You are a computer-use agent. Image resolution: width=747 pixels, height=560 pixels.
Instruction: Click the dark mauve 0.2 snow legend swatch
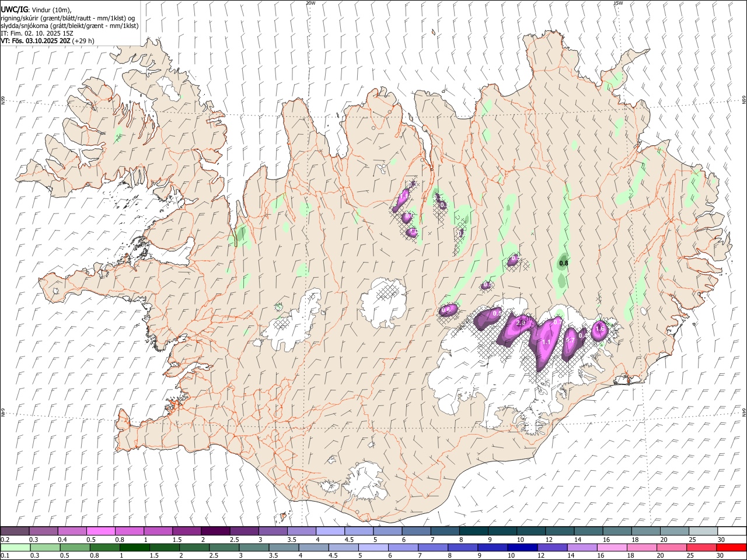pyautogui.click(x=15, y=531)
